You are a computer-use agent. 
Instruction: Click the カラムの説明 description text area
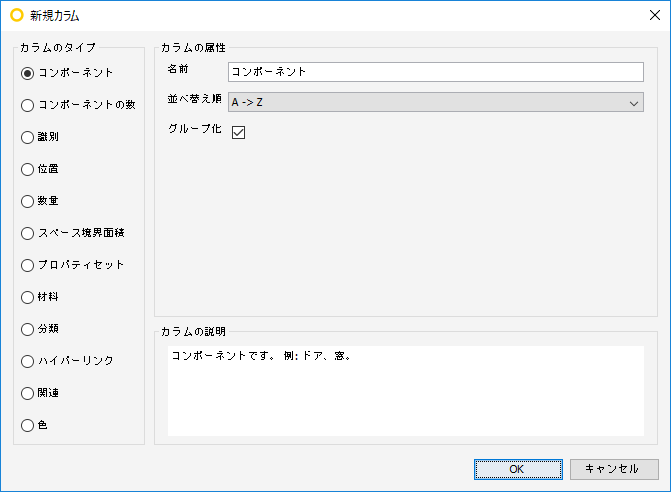[x=406, y=391]
